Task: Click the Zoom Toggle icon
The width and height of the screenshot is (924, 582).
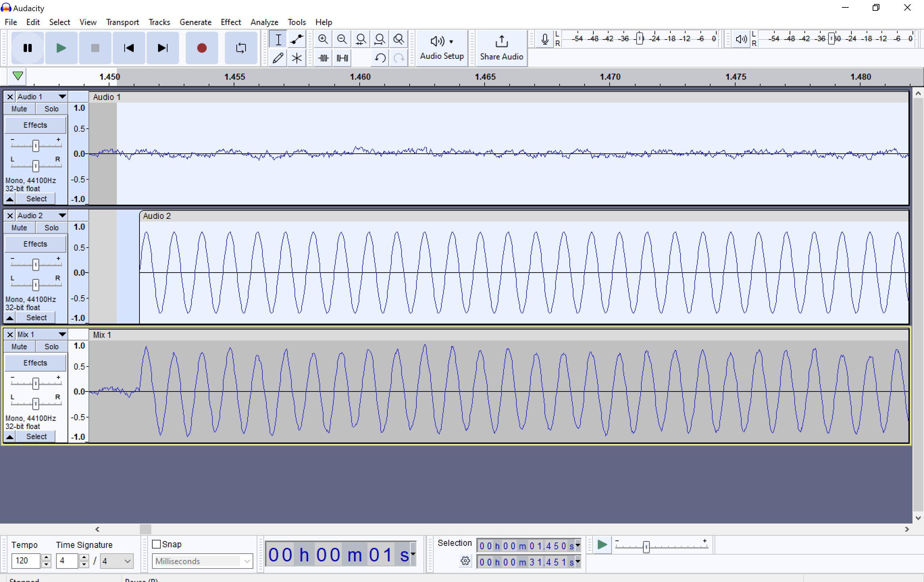Action: pos(399,39)
